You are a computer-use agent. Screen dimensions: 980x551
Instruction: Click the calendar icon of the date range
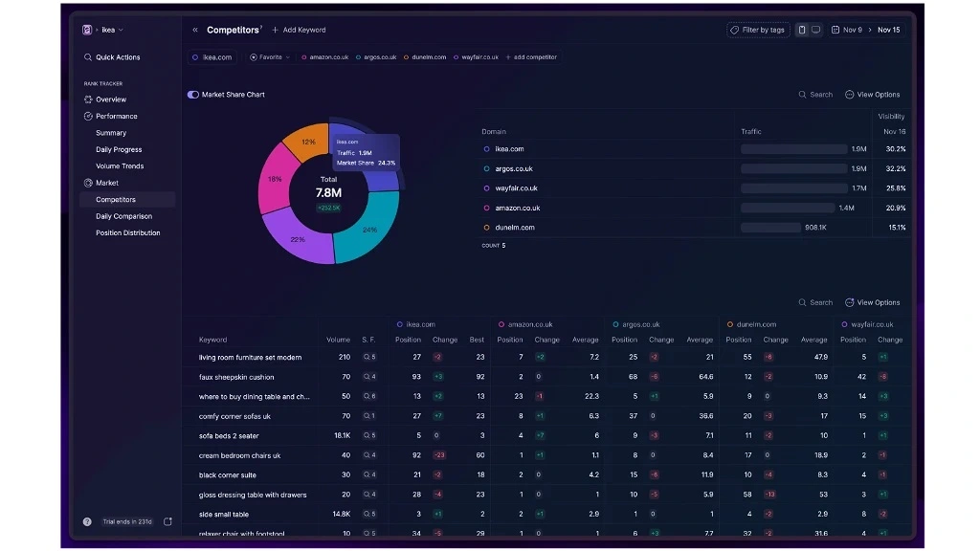[x=835, y=30]
